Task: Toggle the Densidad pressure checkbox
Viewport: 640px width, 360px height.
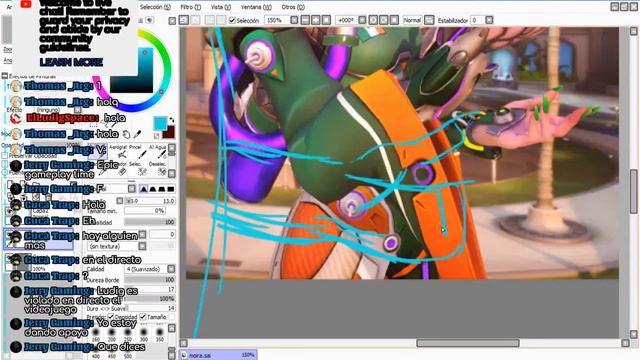Action: (111, 317)
